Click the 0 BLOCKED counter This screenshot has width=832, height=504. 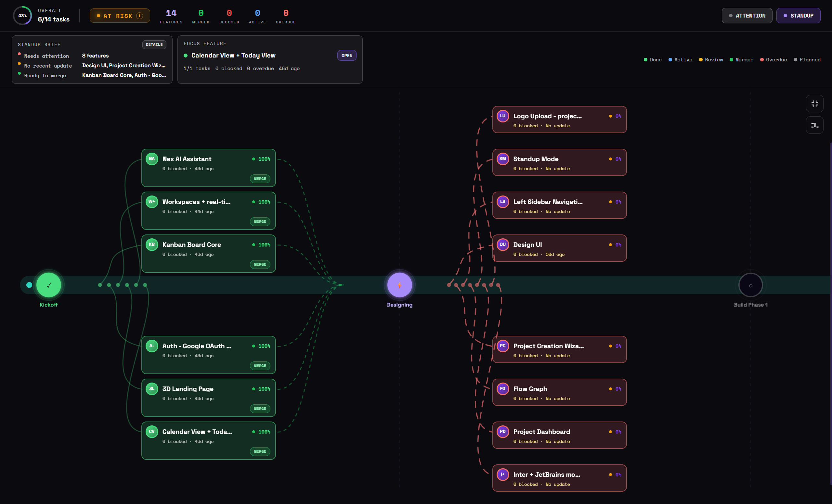tap(229, 16)
